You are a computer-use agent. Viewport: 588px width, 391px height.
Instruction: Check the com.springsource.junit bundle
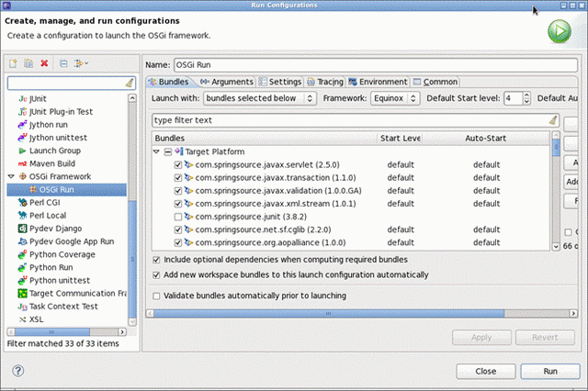[x=178, y=217]
